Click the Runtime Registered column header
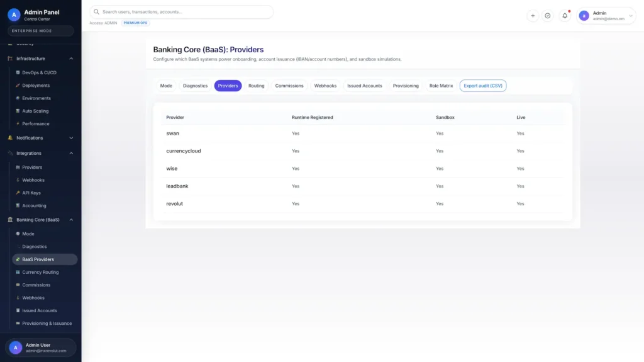 pos(312,117)
